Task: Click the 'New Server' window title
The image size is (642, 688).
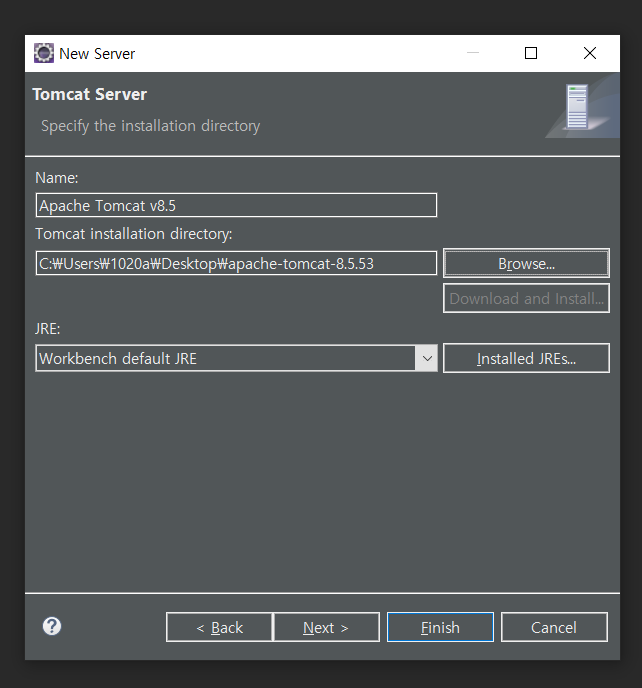Action: click(x=97, y=54)
